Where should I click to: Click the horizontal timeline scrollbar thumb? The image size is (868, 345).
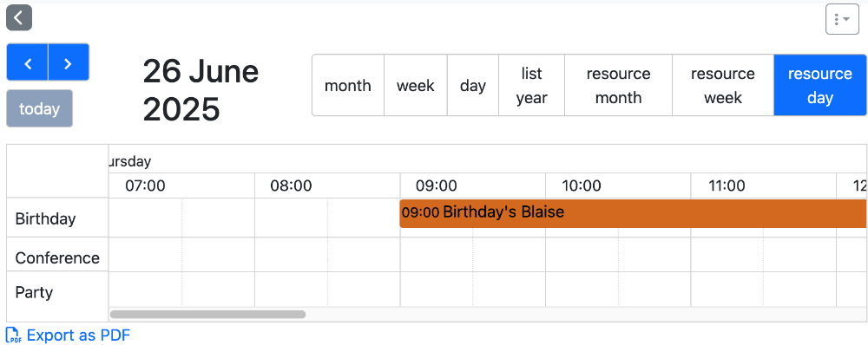pos(207,314)
